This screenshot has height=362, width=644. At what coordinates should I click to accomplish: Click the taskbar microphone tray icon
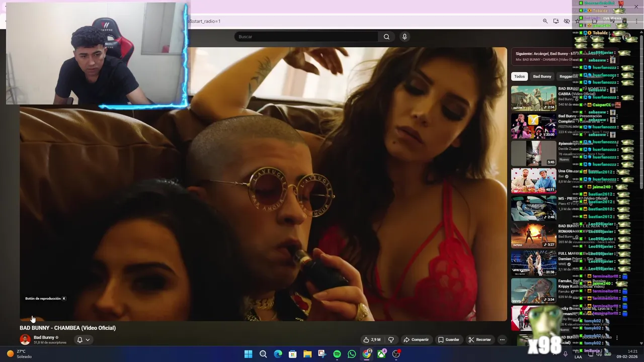566,354
